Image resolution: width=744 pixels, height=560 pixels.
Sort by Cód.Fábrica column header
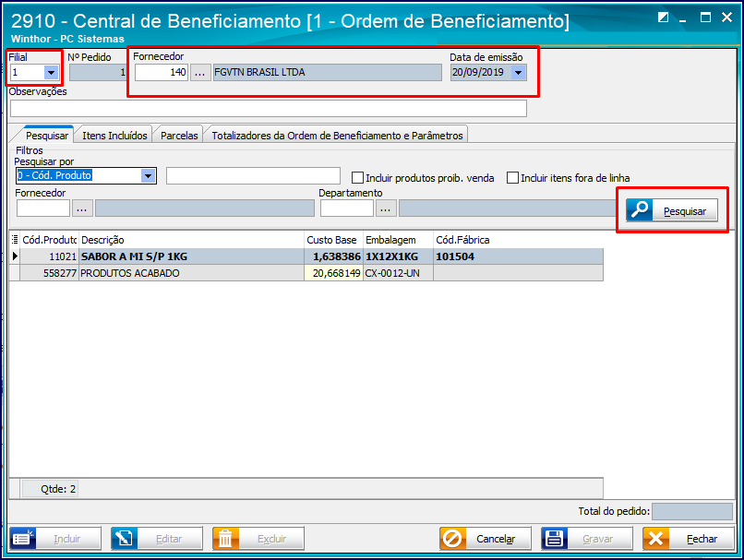(x=518, y=240)
